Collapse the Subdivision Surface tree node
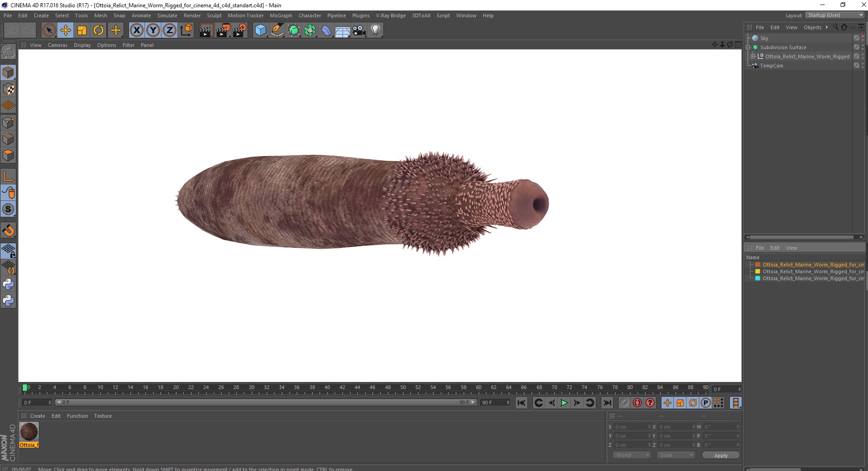Screen dimensions: 868x471 [748, 47]
